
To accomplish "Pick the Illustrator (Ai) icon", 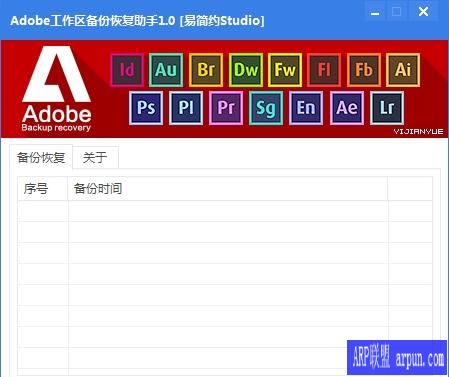I will (403, 70).
